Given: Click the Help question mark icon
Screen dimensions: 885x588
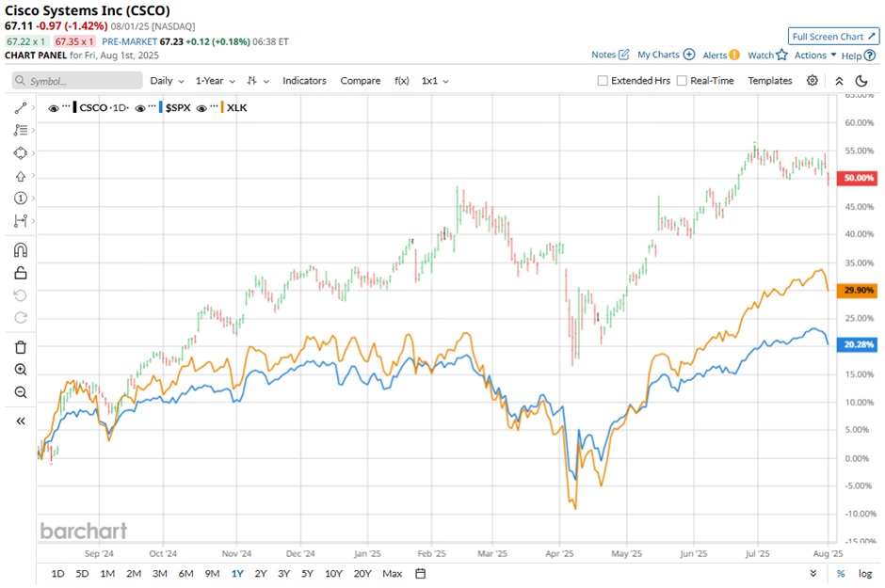Looking at the screenshot, I should pos(870,56).
